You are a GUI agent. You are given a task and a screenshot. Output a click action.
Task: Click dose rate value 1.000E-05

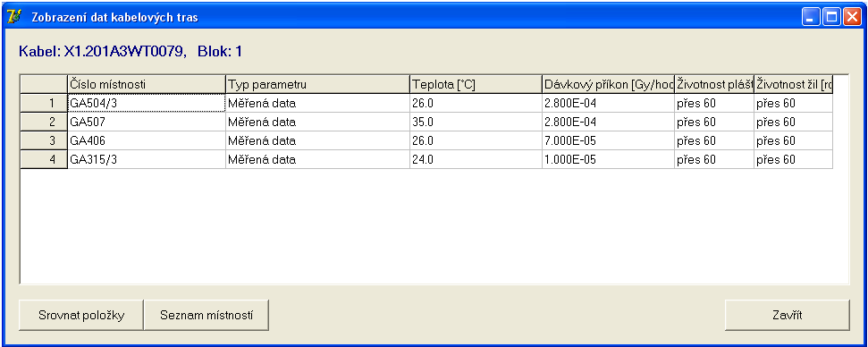[609, 159]
